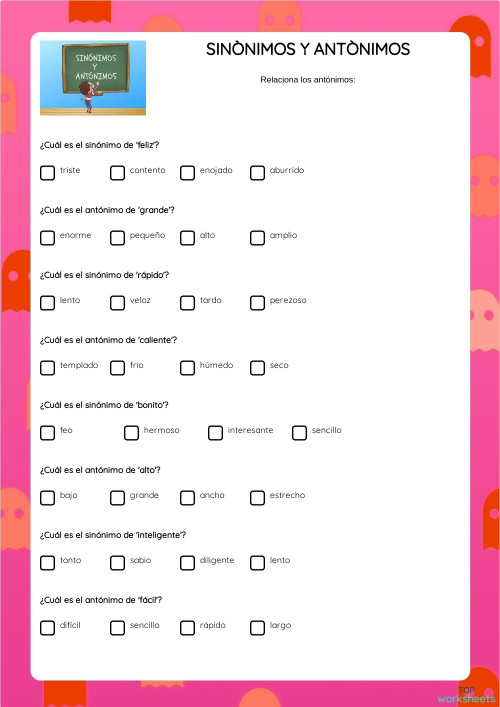Mark 'veloz' as the synonym of rápido
The height and width of the screenshot is (707, 500).
click(x=117, y=303)
